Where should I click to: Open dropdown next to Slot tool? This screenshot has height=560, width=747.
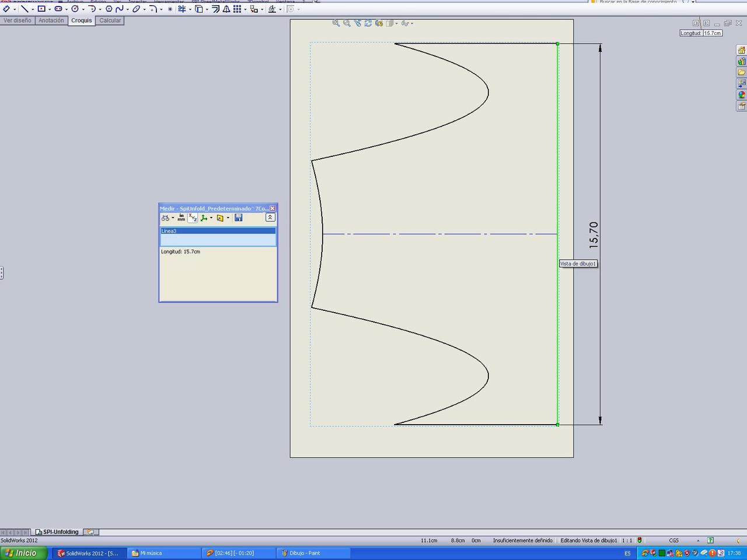point(67,9)
